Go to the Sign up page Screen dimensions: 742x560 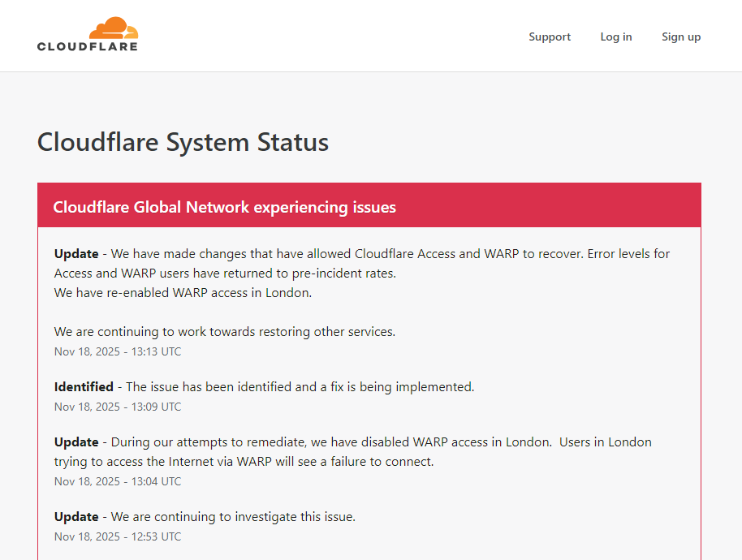[681, 37]
